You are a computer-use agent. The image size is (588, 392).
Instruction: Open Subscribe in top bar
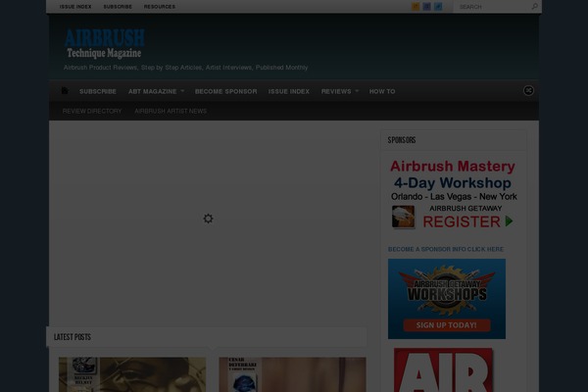[118, 7]
